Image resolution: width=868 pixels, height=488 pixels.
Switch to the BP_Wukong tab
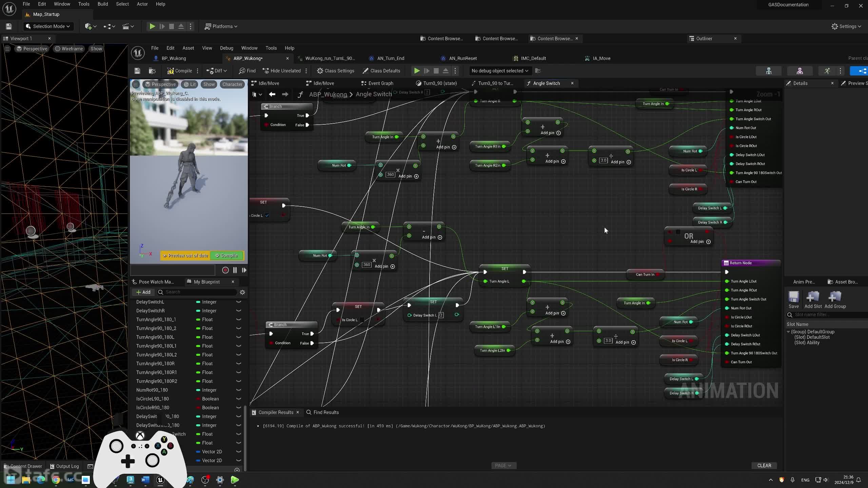click(x=174, y=58)
